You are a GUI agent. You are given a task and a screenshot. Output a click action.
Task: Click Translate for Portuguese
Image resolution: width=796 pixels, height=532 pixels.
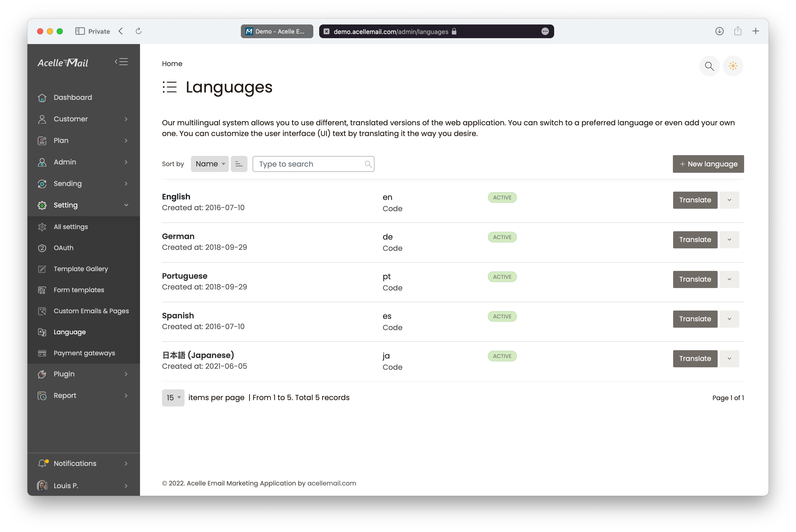[695, 279]
